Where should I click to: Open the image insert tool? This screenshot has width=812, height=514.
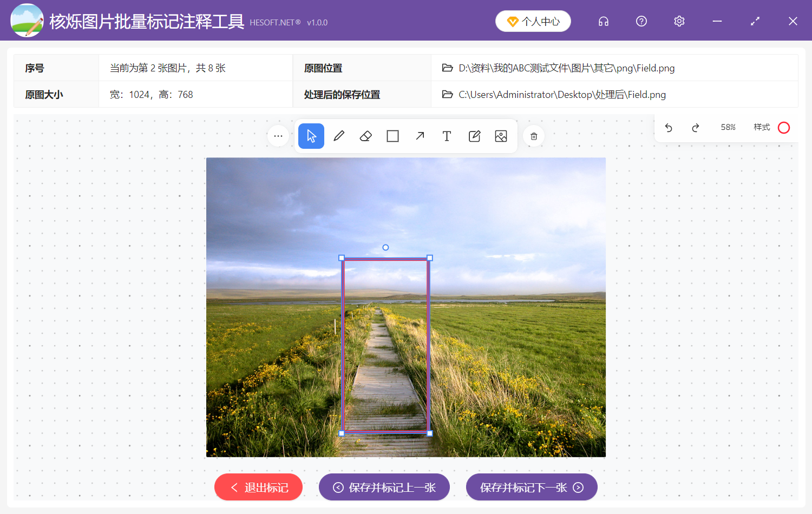(x=501, y=136)
